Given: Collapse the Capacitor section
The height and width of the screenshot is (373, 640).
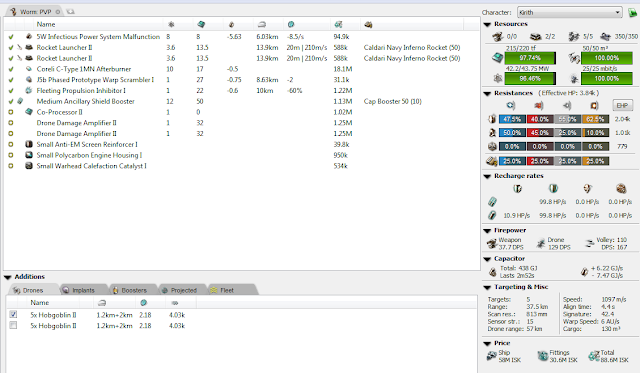Looking at the screenshot, I should click(x=487, y=259).
